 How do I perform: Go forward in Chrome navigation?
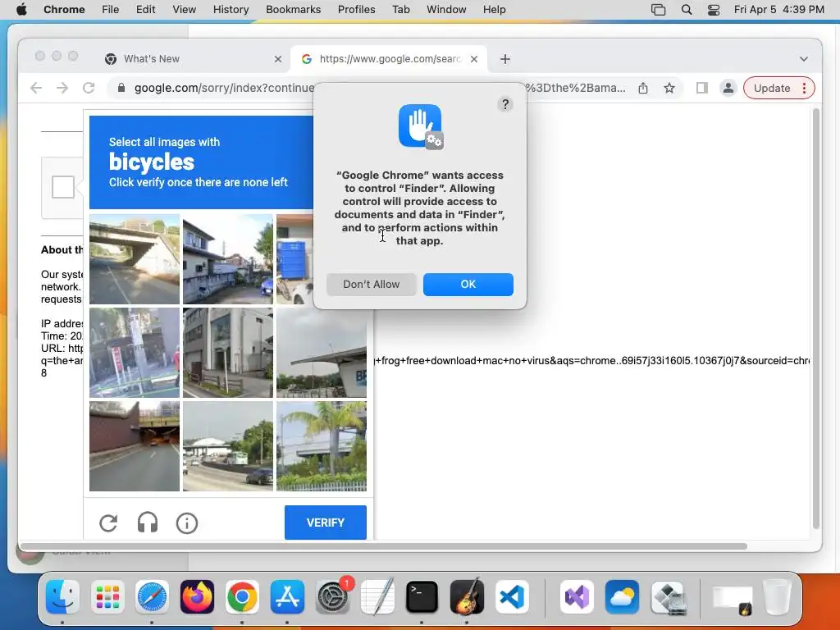[x=62, y=88]
